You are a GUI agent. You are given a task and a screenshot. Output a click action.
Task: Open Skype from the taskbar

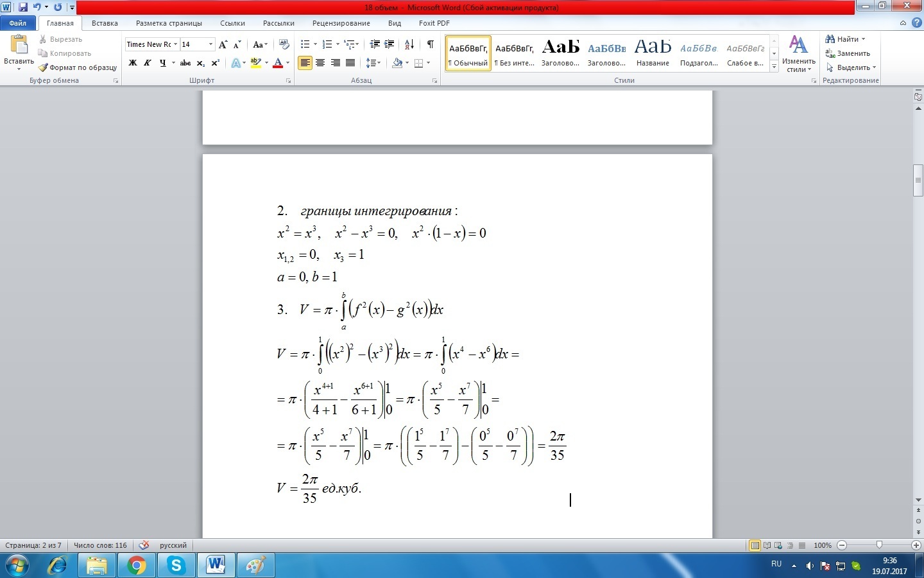(175, 565)
